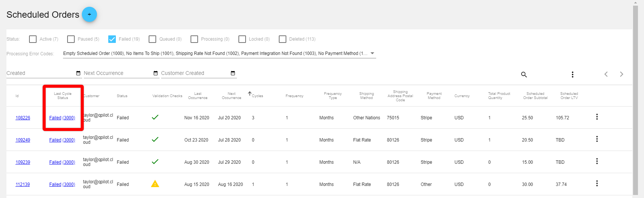The width and height of the screenshot is (644, 198).
Task: Open row actions menu for order 108226
Action: pyautogui.click(x=597, y=117)
